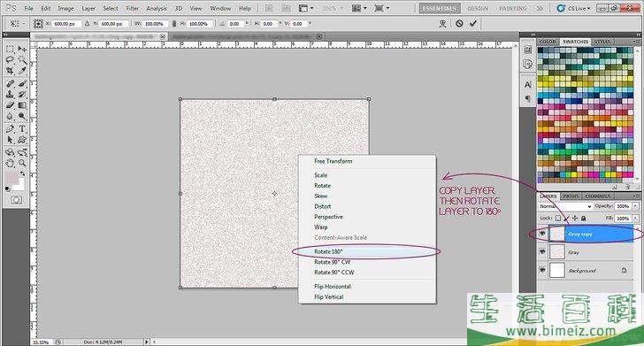
Task: Open the Opacity slider arrow
Action: tap(635, 206)
